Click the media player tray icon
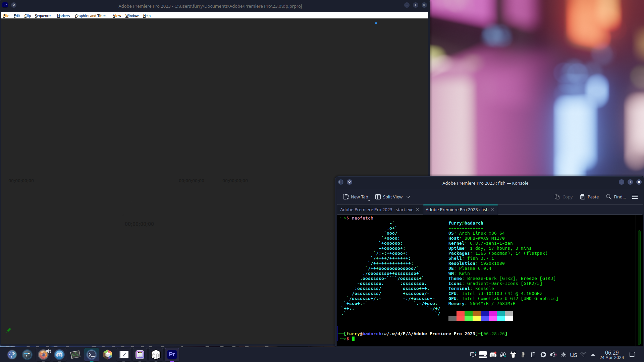This screenshot has width=644, height=362. (543, 355)
